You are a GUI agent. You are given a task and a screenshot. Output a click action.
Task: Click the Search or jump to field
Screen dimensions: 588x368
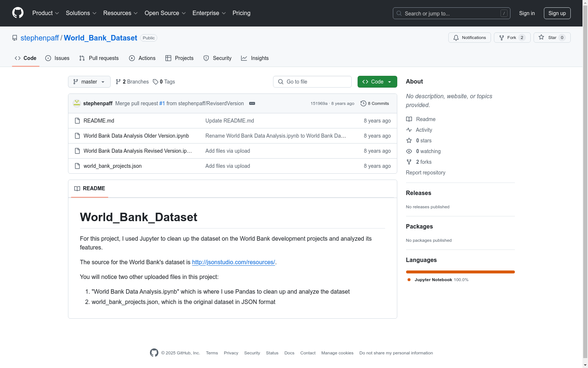[452, 13]
